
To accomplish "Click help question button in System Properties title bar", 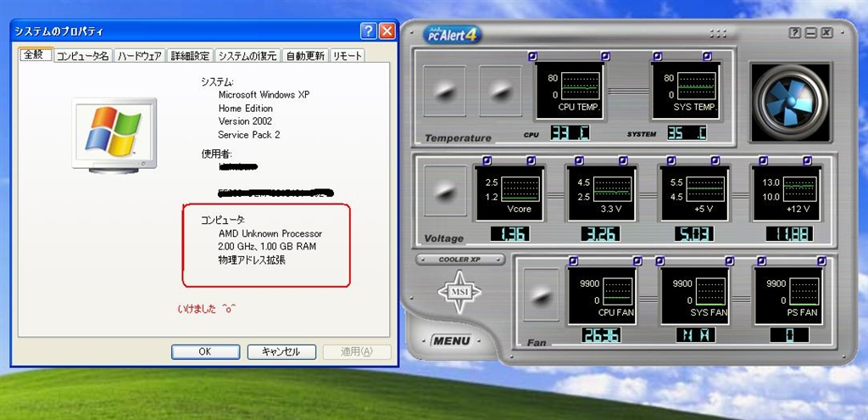I will tap(368, 31).
